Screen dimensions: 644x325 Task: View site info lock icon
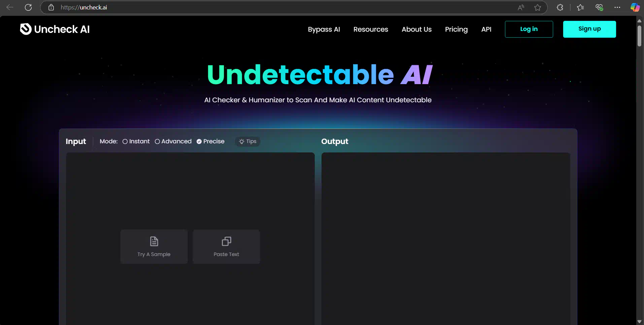pos(51,7)
